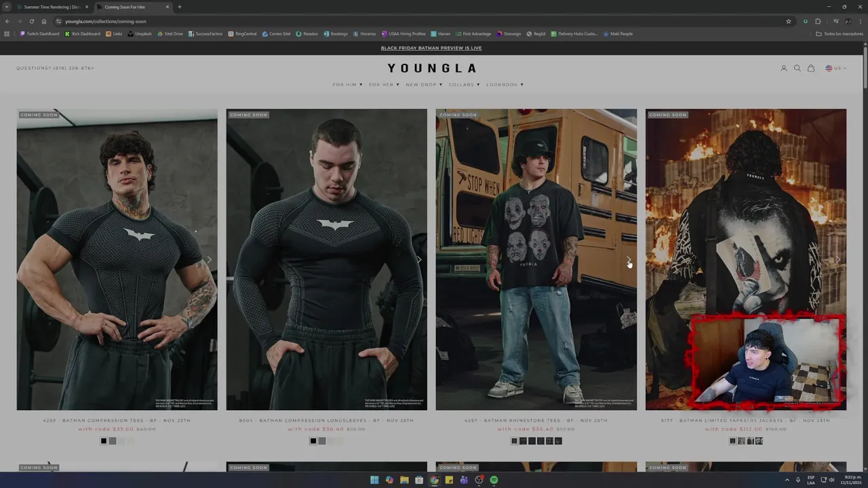The width and height of the screenshot is (868, 488).
Task: Click the YOUNGLA logo
Action: point(431,68)
